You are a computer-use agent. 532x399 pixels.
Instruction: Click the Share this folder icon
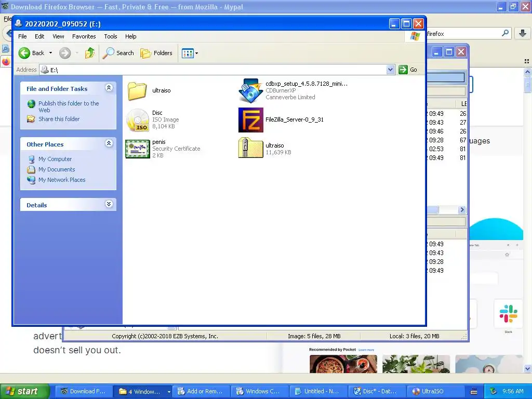point(31,119)
